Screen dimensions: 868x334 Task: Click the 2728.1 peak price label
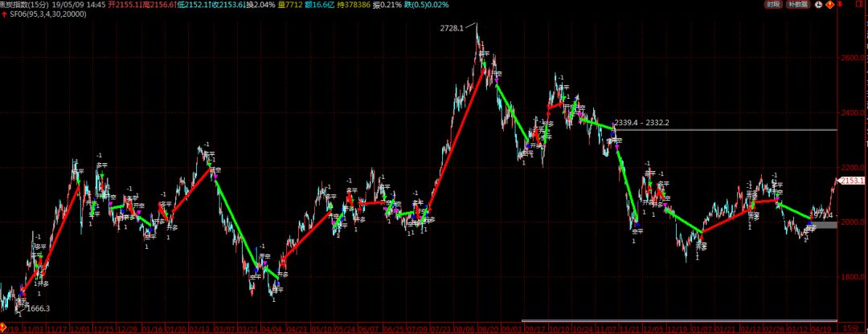[451, 29]
